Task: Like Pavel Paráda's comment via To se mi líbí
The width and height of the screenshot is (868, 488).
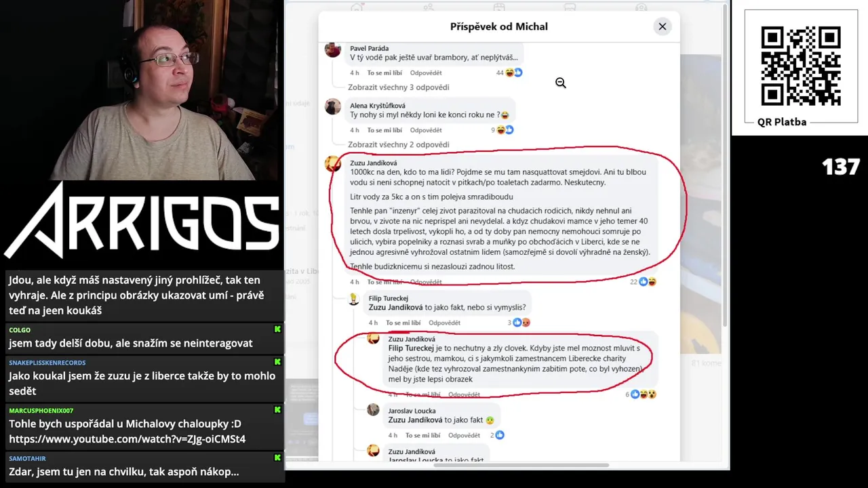Action: pos(384,73)
